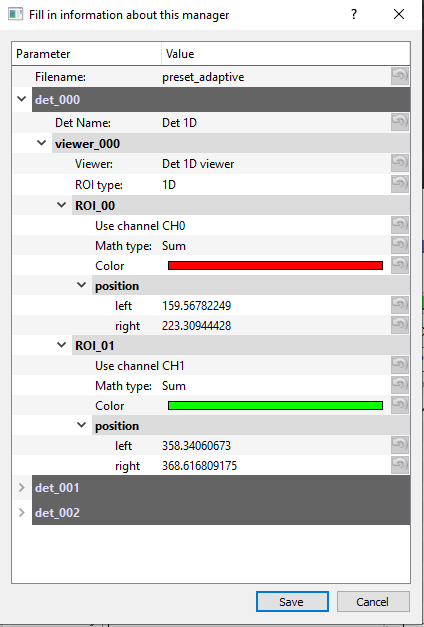
Task: Cancel the manager dialog
Action: [373, 601]
